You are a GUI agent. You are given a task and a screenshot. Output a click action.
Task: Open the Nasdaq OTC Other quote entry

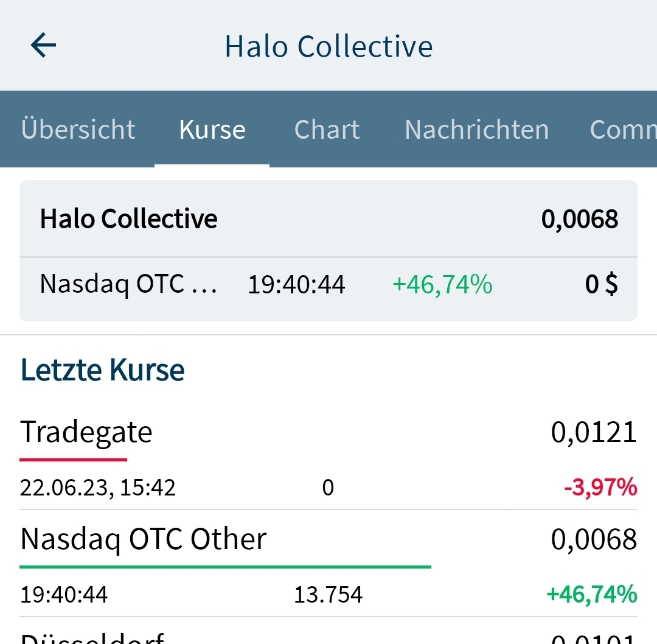click(x=144, y=538)
